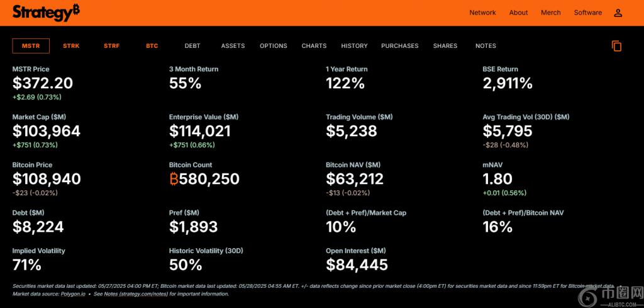View the CHARTS tab
644x308 pixels.
[314, 46]
